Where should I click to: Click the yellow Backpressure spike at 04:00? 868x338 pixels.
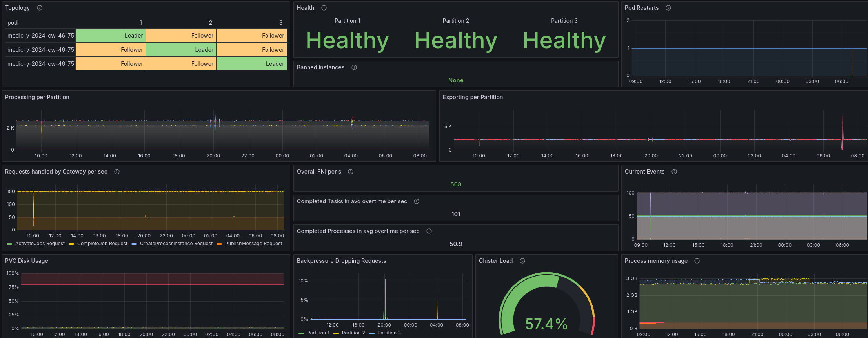[x=437, y=307]
